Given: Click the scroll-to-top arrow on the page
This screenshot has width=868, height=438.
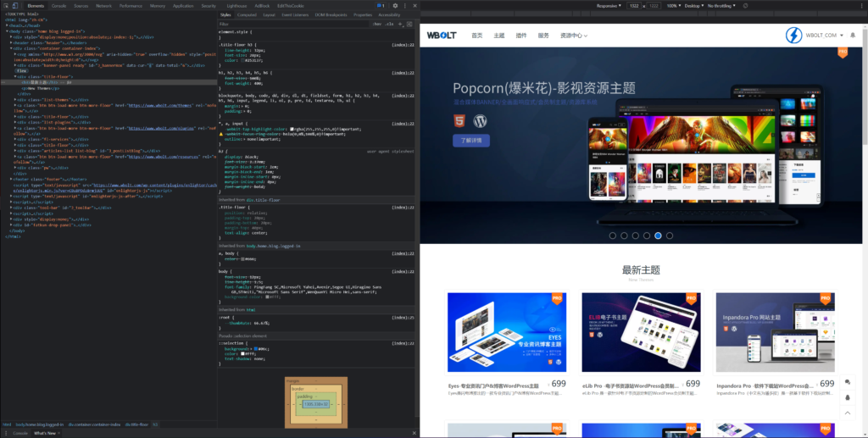Looking at the screenshot, I should (848, 413).
